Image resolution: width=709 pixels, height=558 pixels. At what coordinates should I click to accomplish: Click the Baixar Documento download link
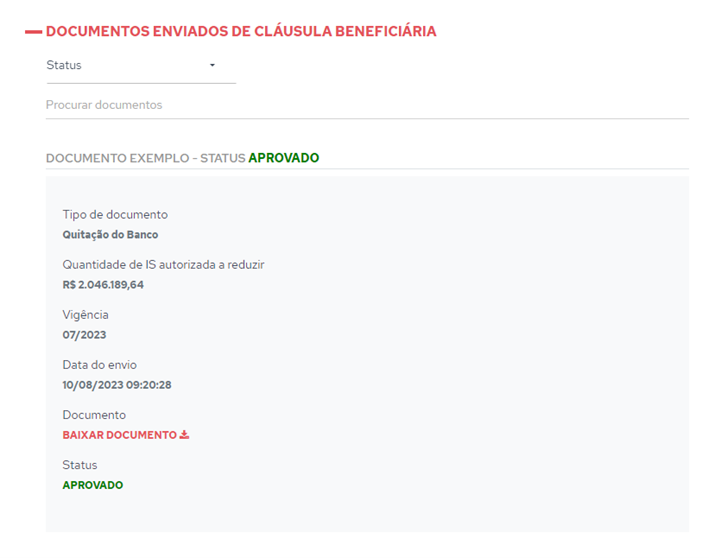126,435
